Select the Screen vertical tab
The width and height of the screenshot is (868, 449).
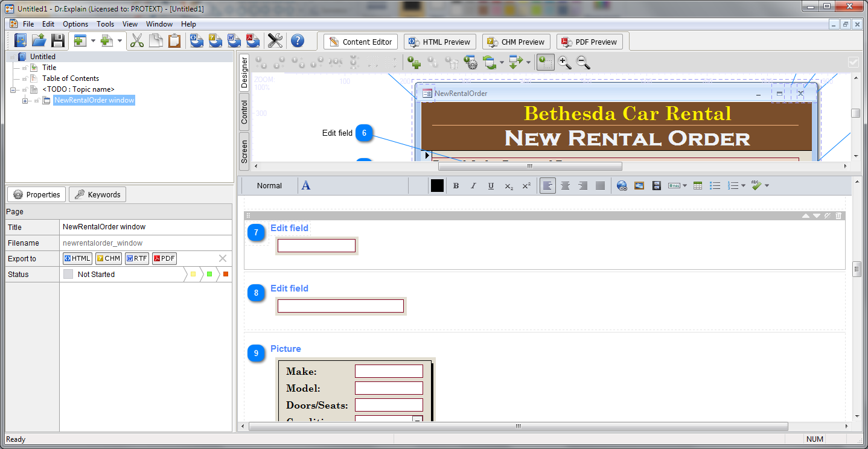click(x=244, y=151)
